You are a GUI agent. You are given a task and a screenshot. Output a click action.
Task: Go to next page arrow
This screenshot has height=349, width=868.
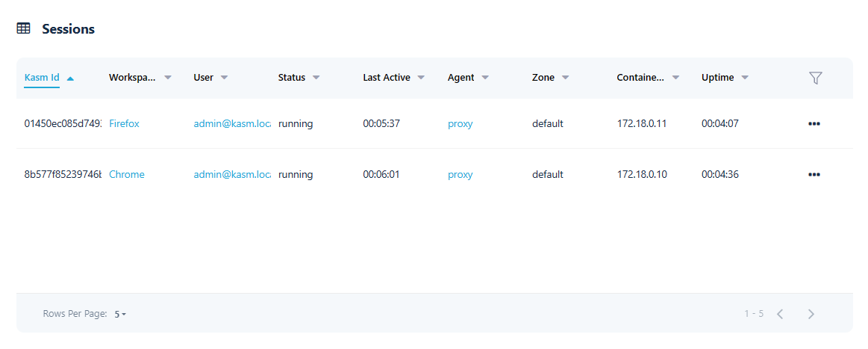click(811, 314)
